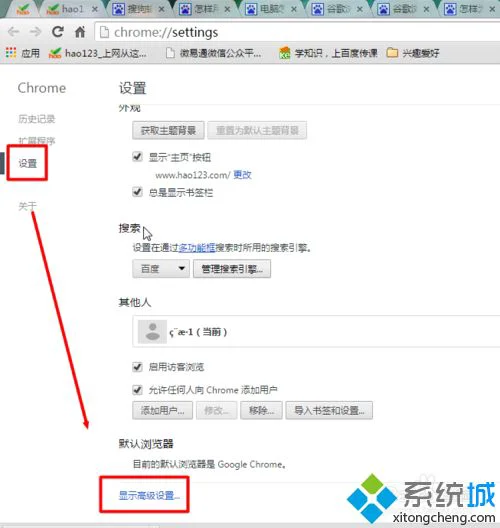Toggle the 总是显示书签栏 checkbox
500x528 pixels.
(x=137, y=192)
